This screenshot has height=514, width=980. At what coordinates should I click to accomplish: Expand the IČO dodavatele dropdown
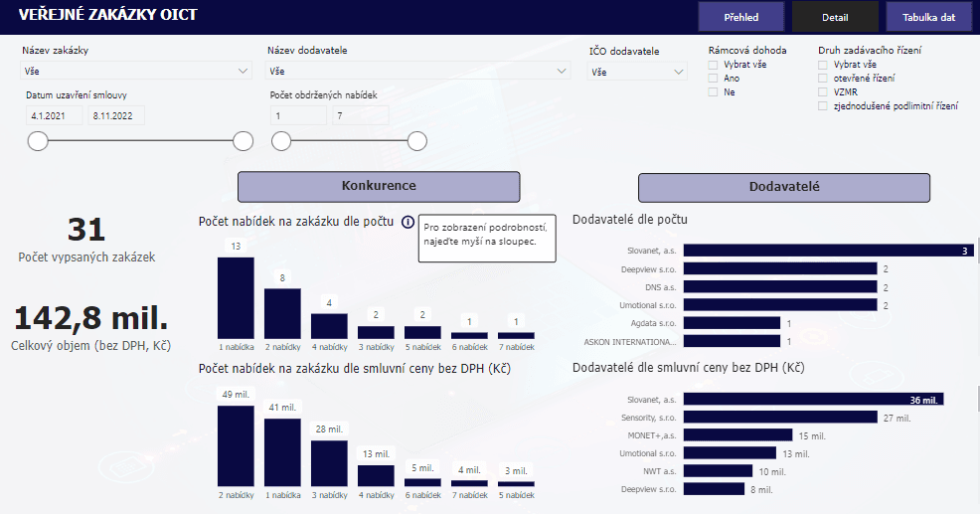pyautogui.click(x=636, y=72)
